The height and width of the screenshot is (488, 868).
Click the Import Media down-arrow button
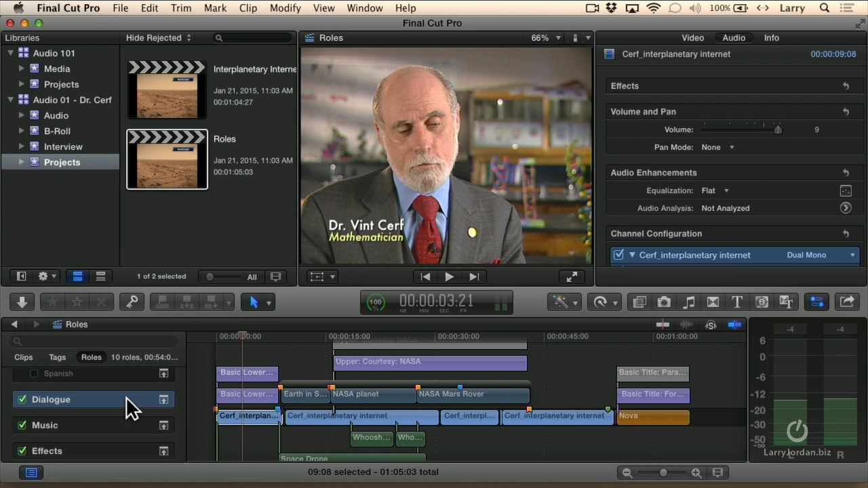click(22, 302)
